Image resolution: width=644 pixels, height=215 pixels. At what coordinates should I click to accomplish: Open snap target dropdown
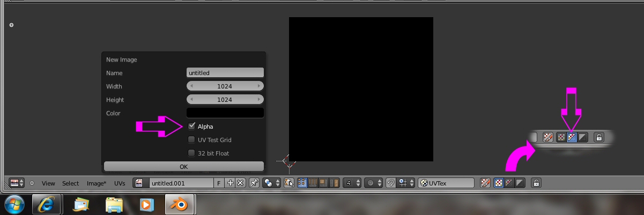tap(406, 183)
